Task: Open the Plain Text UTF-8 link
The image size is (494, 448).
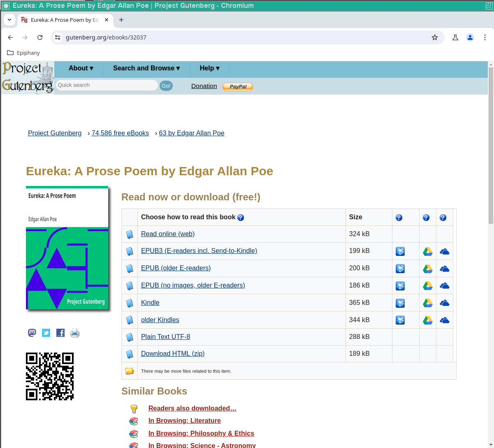Action: (166, 337)
